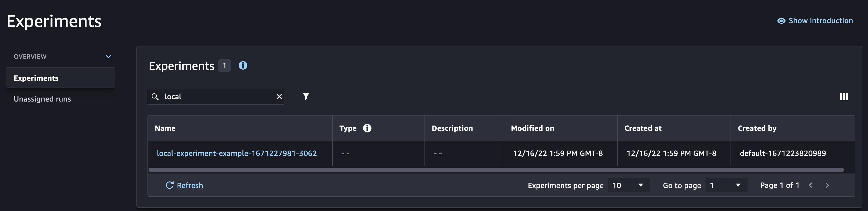Click the horizontal table scrollbar

tap(496, 170)
